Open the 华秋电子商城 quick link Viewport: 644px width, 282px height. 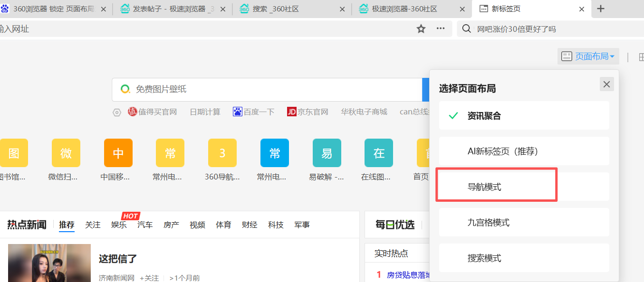pos(364,112)
